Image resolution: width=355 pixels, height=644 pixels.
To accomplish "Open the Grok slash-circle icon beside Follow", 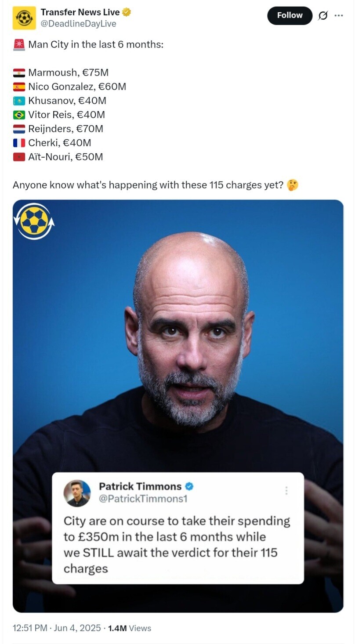I will pyautogui.click(x=323, y=15).
